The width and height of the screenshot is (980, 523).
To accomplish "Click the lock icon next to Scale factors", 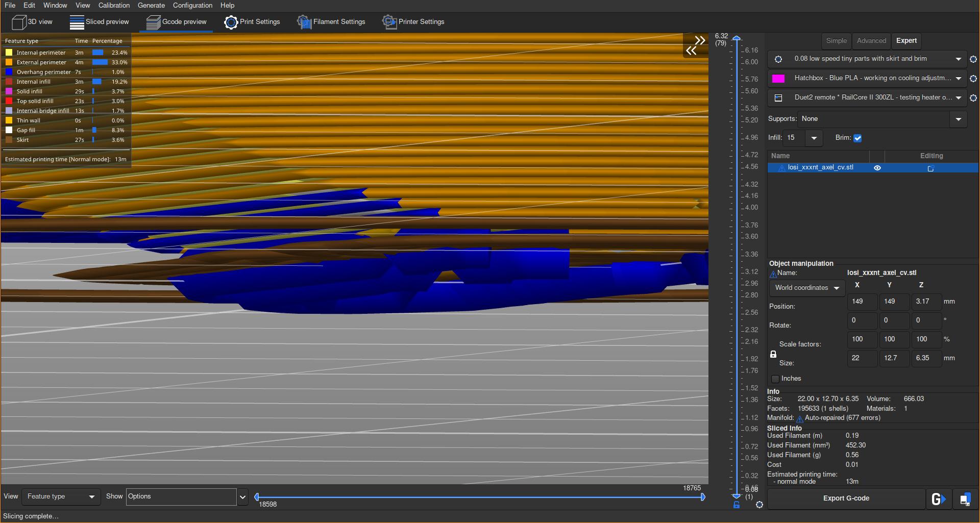I will [773, 354].
